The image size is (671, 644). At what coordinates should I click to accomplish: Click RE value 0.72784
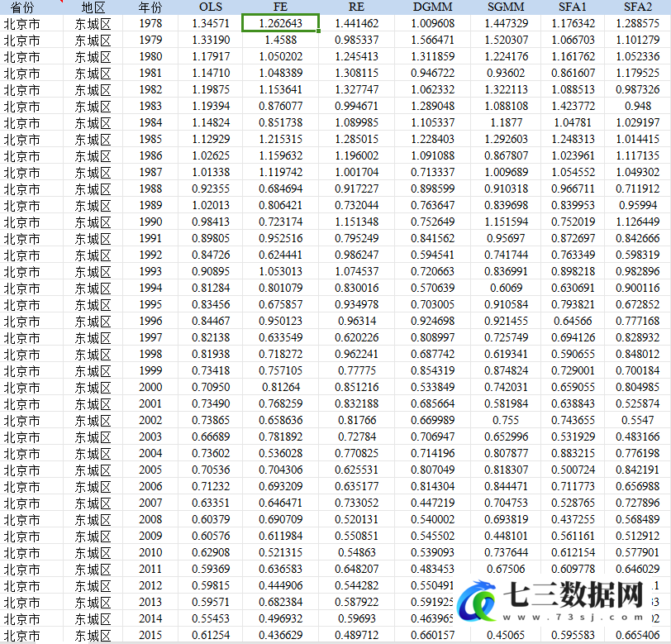[356, 437]
